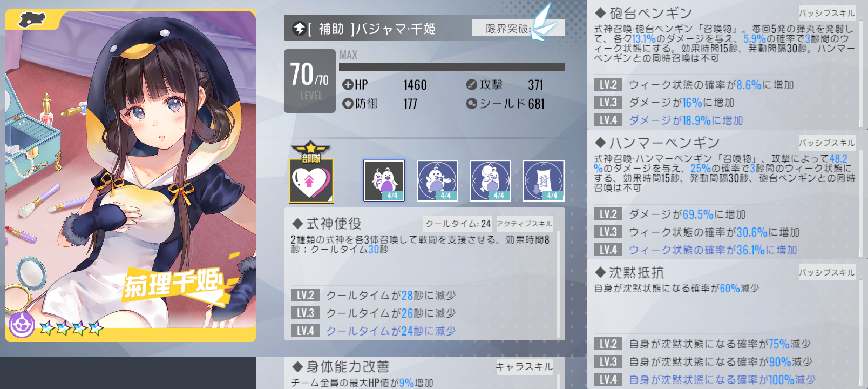Select the third penguin skill icon
Image resolution: width=868 pixels, height=389 pixels.
(x=490, y=180)
